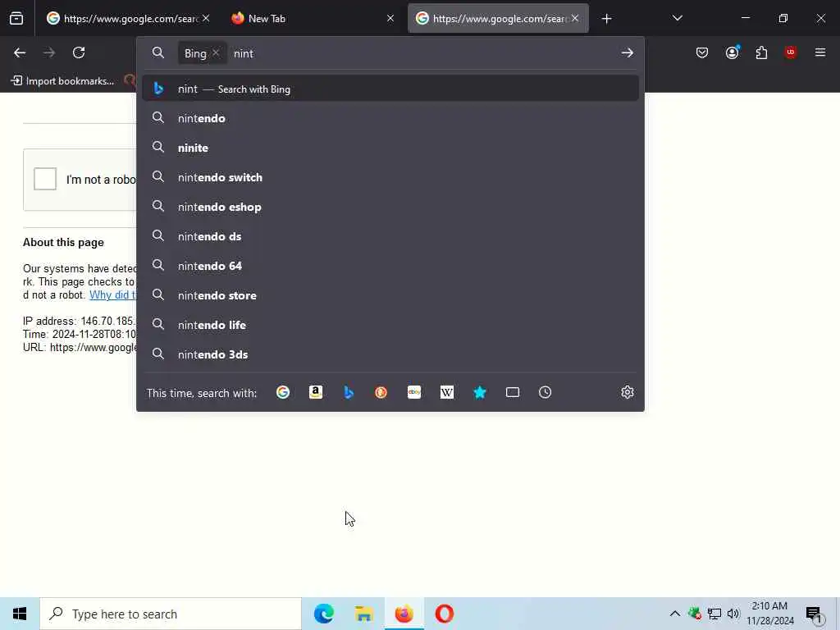The image size is (840, 630).
Task: Search this time with Bing icon
Action: click(348, 392)
